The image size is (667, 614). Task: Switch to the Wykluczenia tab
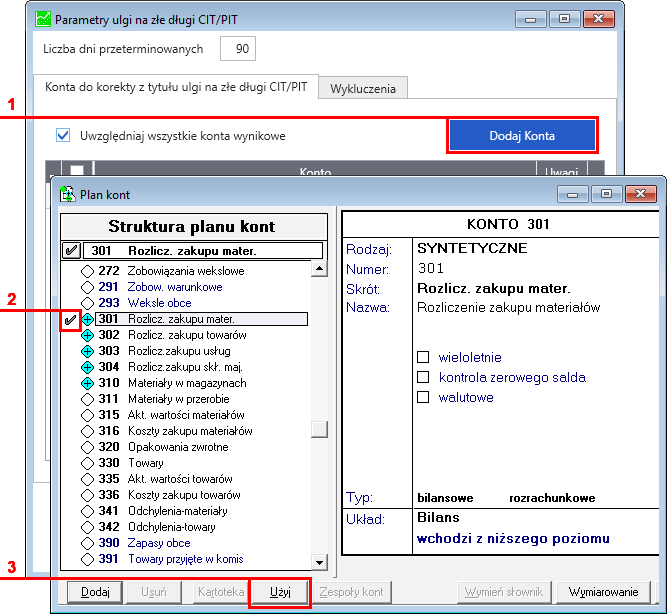(x=362, y=88)
